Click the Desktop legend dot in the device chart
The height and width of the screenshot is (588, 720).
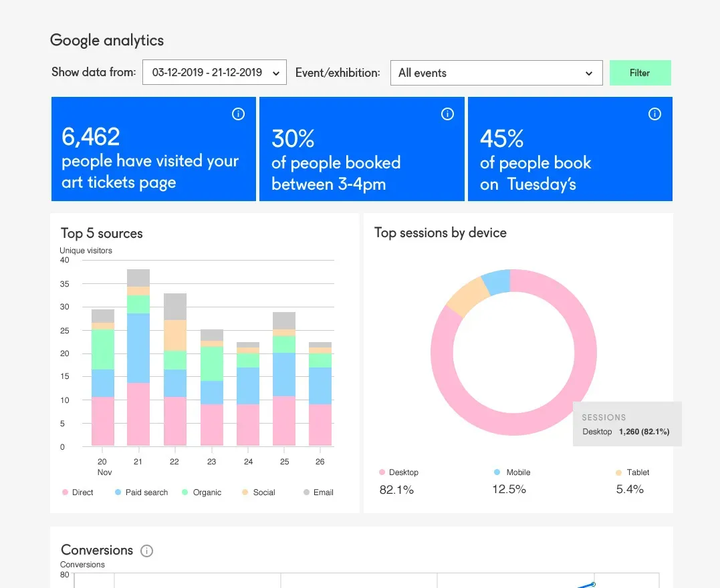click(381, 472)
